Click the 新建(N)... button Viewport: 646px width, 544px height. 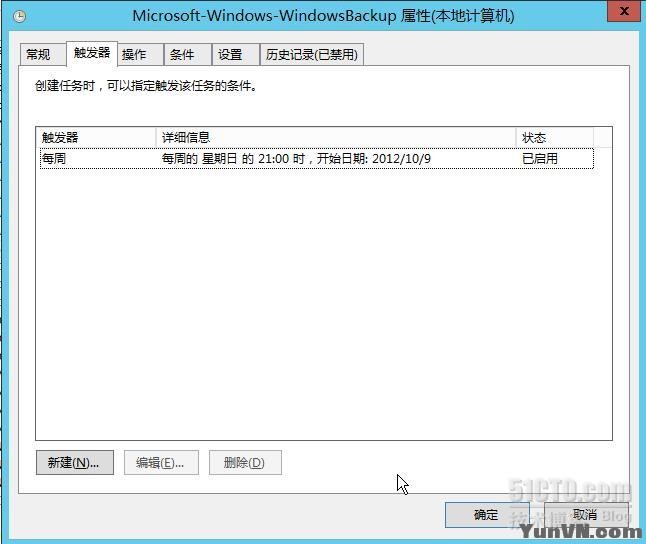click(x=75, y=462)
